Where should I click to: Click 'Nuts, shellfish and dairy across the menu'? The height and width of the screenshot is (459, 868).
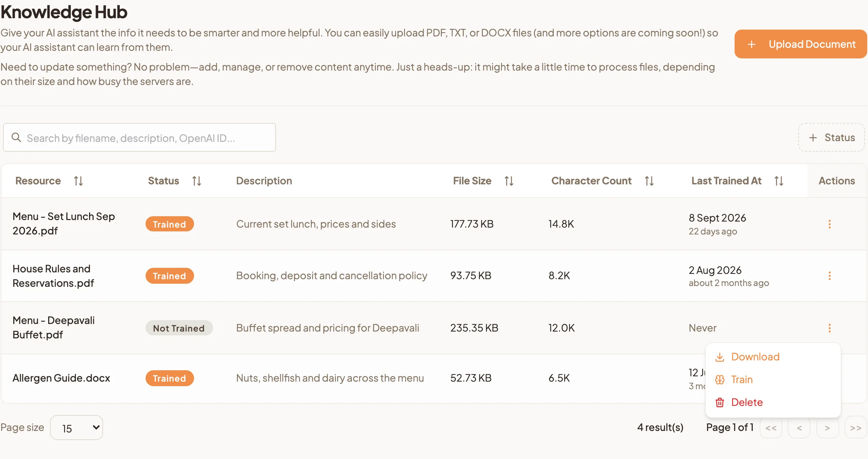[330, 378]
